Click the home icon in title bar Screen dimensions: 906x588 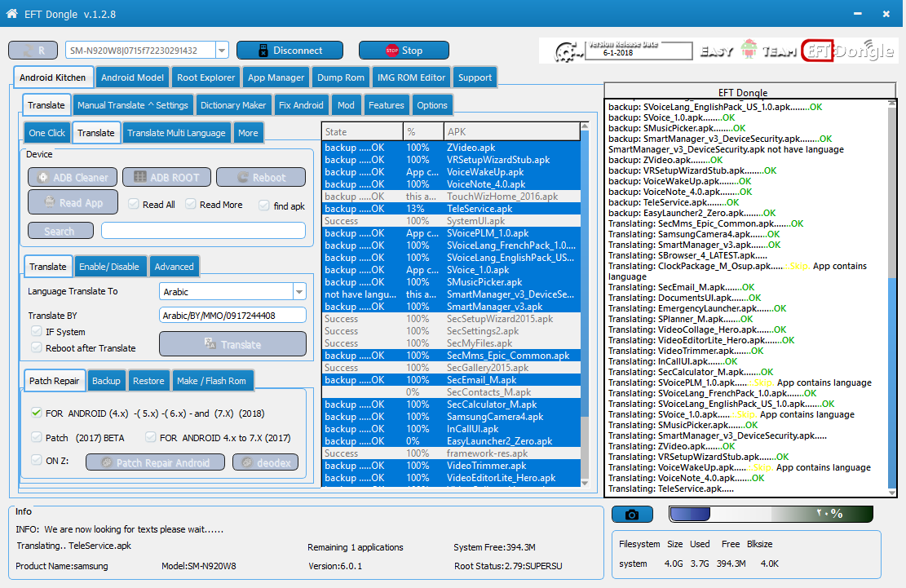(x=11, y=13)
